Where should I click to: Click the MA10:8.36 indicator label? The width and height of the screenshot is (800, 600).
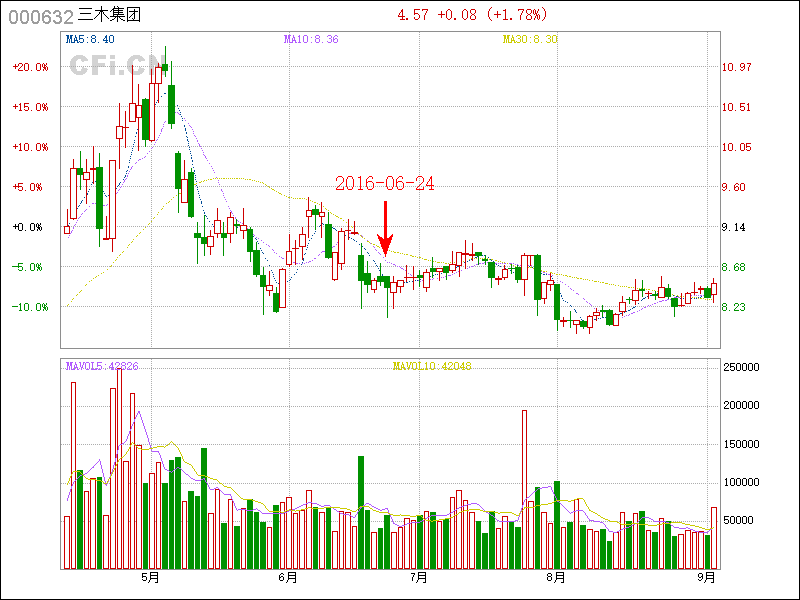point(311,39)
